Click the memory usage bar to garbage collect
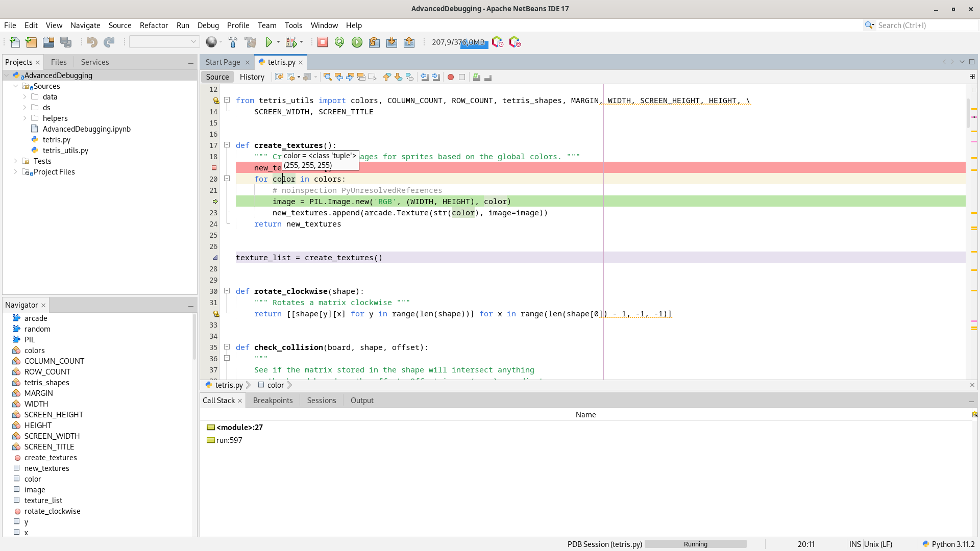This screenshot has height=551, width=980. pos(458,42)
